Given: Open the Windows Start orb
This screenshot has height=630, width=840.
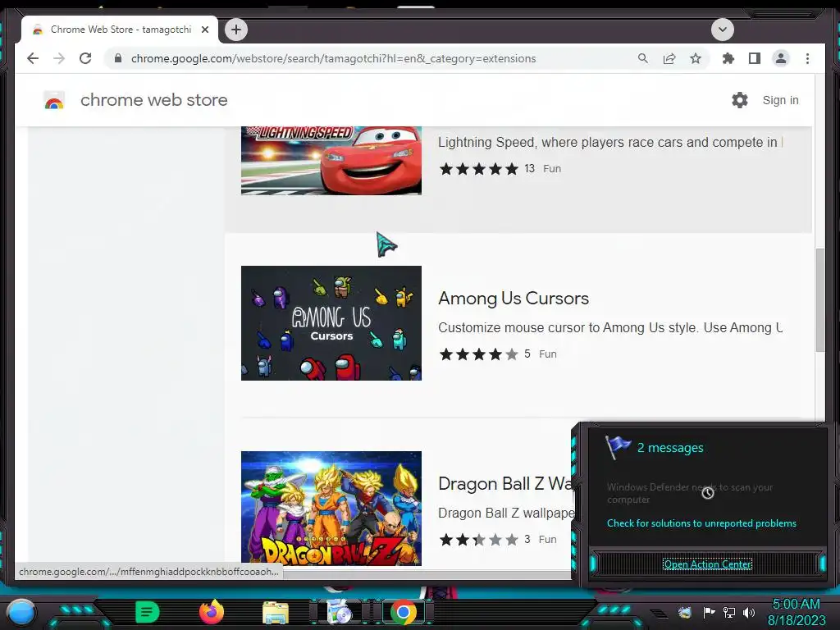Looking at the screenshot, I should coord(21,612).
